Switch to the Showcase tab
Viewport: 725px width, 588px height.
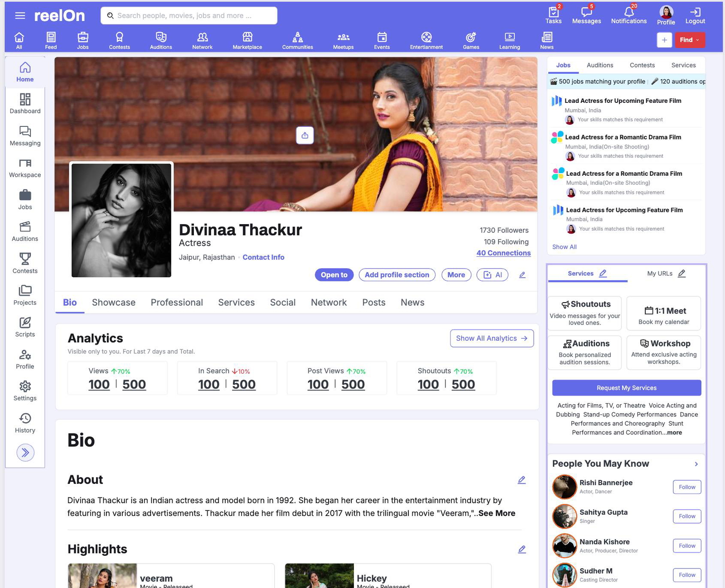click(x=114, y=302)
